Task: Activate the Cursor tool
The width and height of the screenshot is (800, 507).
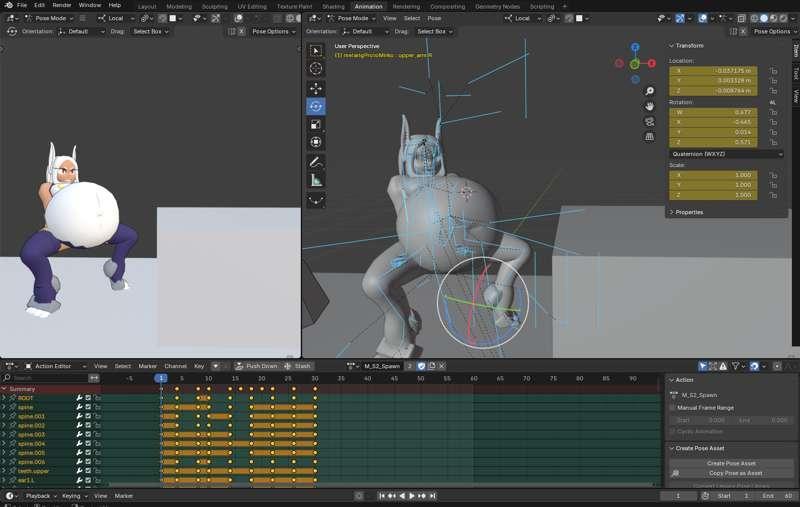Action: coord(316,69)
